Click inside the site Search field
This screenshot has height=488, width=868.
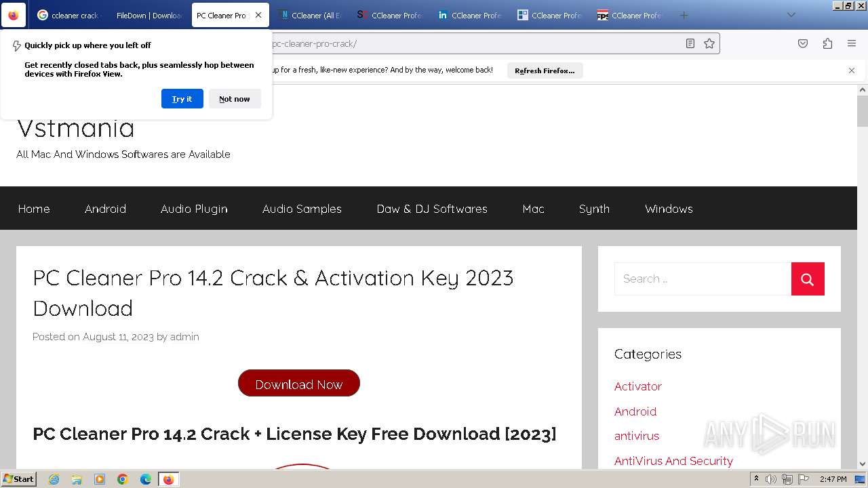click(703, 279)
